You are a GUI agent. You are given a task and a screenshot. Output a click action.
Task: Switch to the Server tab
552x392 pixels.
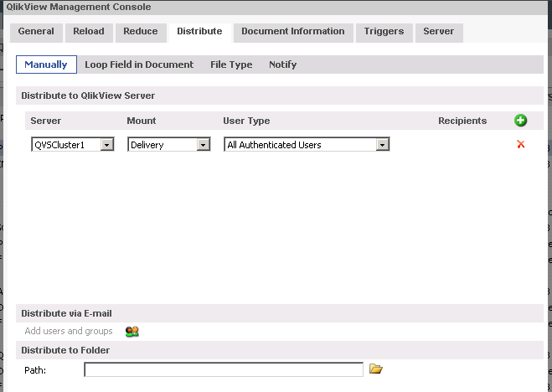click(x=439, y=31)
